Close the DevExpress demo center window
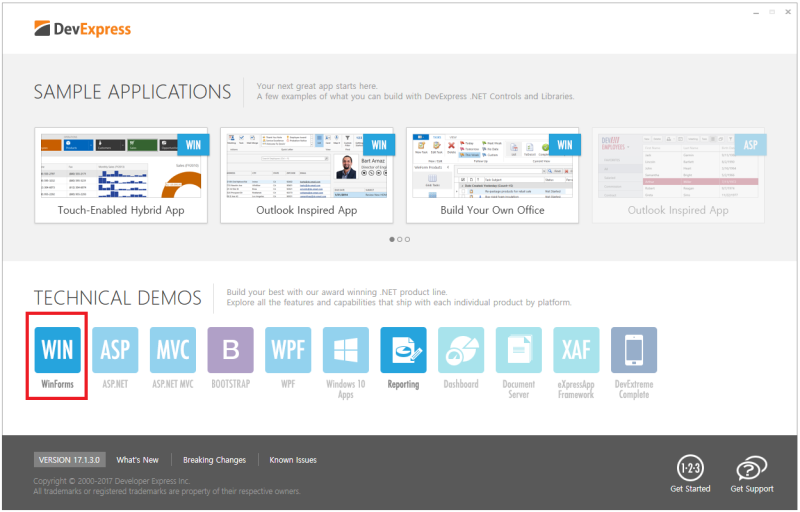 tap(788, 12)
